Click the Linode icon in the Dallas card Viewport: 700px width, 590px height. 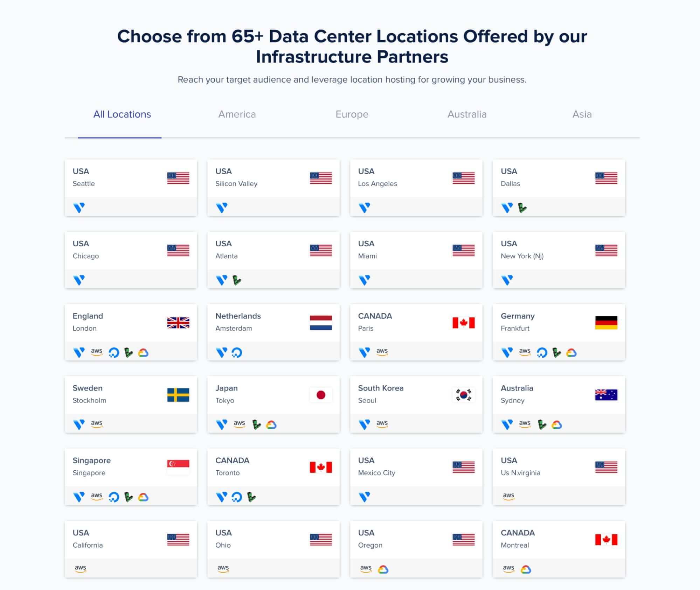(x=522, y=208)
